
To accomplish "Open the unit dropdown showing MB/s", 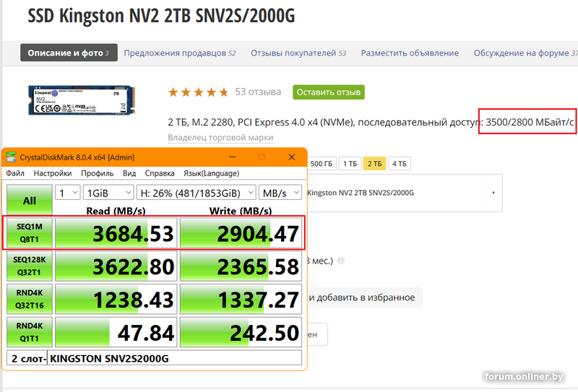I will [280, 193].
